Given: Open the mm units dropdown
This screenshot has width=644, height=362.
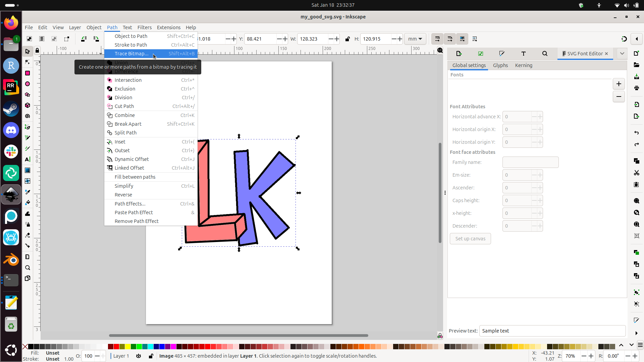Looking at the screenshot, I should tap(415, 39).
